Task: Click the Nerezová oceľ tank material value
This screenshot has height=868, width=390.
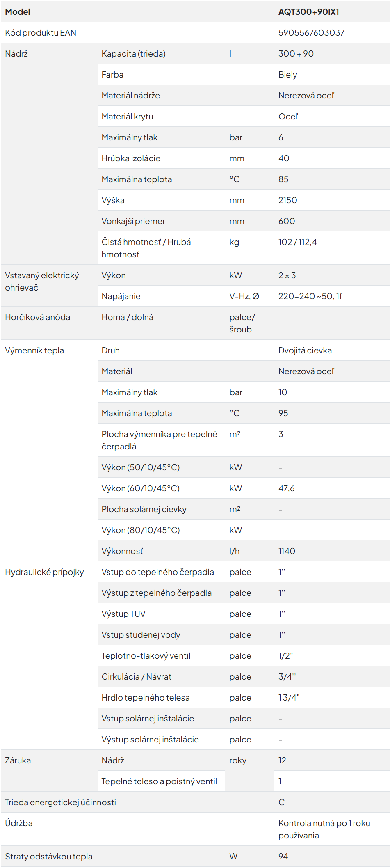Action: pos(306,96)
